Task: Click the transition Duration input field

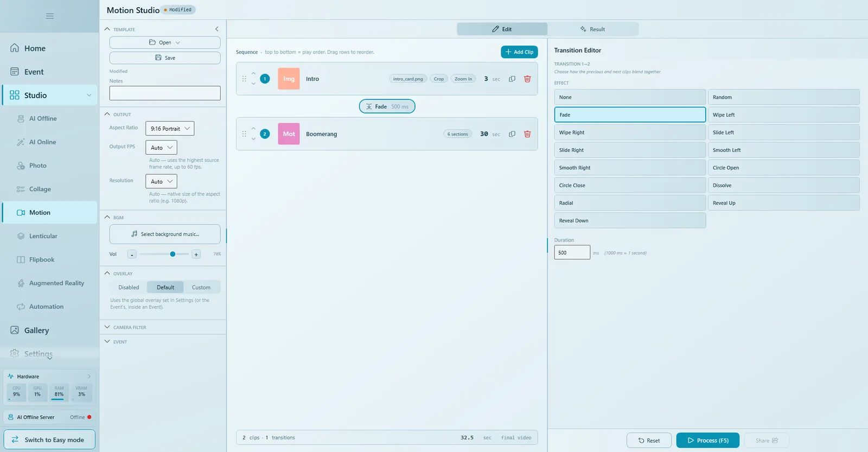Action: 572,252
